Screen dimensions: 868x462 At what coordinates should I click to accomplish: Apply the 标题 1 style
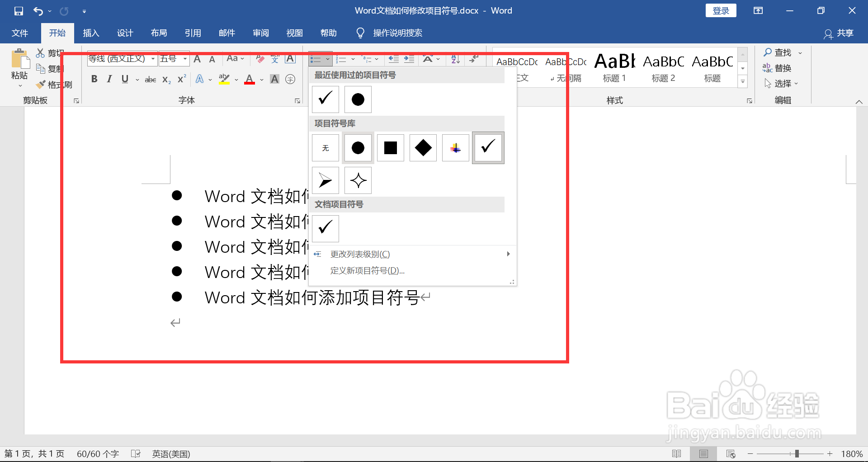tap(614, 67)
